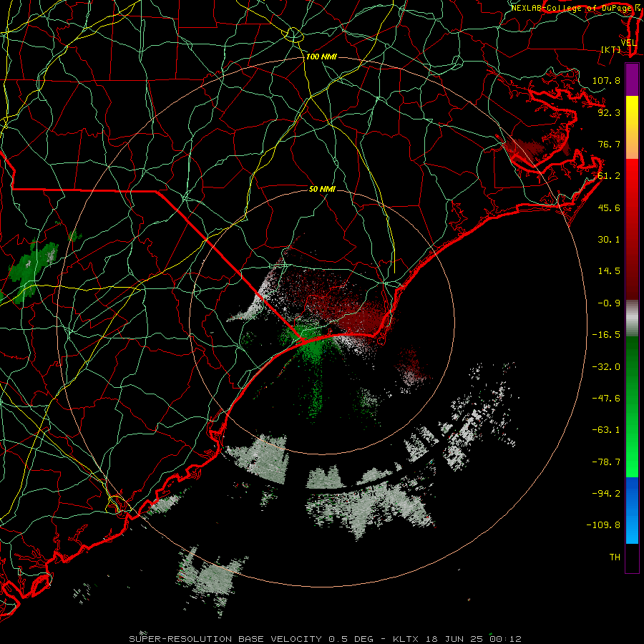The width and height of the screenshot is (644, 644).
Task: Select the 76.7 scale value
Action: point(609,144)
